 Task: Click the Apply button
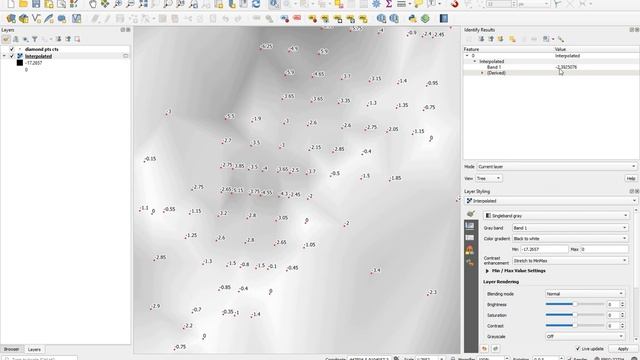pos(623,349)
